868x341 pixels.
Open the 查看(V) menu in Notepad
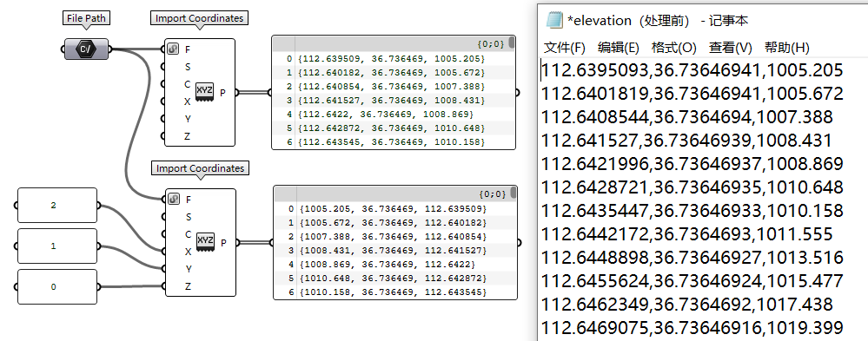coord(730,48)
